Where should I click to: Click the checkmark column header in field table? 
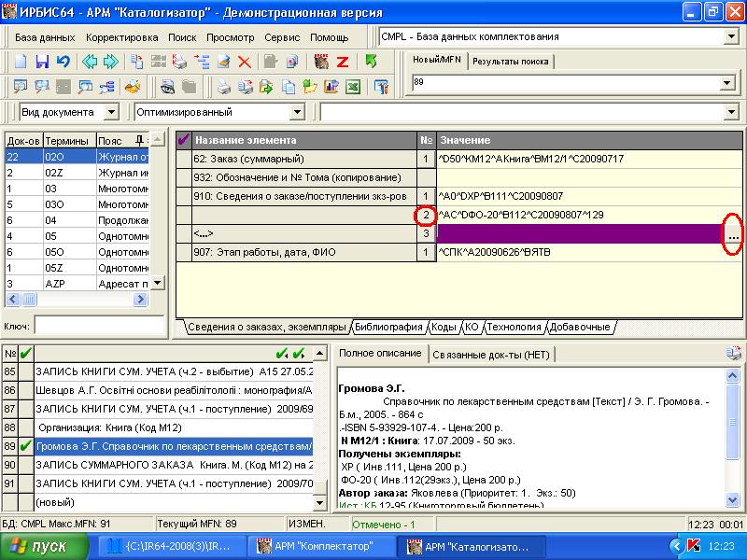coord(183,139)
